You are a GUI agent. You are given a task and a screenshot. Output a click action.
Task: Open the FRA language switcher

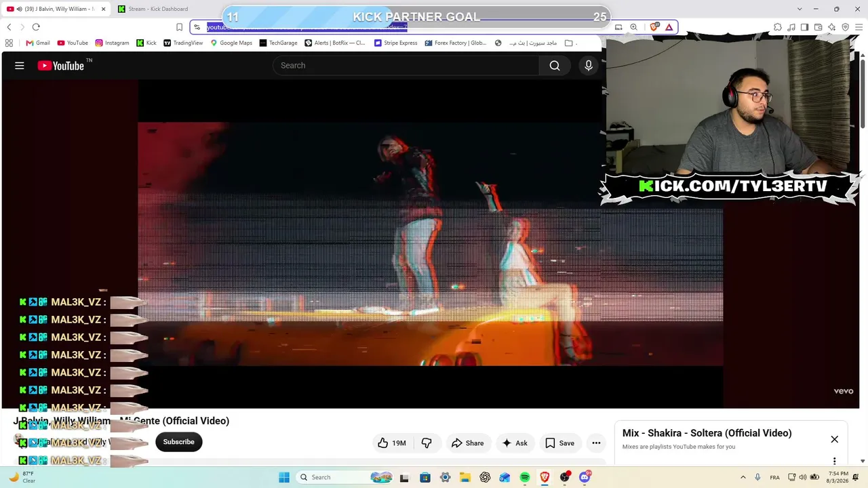pyautogui.click(x=774, y=477)
